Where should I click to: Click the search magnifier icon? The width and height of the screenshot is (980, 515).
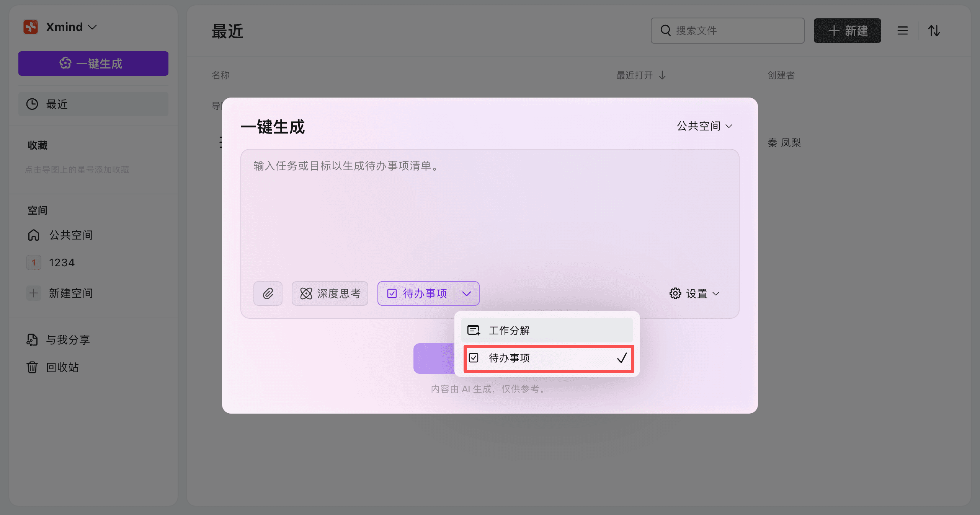pos(665,30)
